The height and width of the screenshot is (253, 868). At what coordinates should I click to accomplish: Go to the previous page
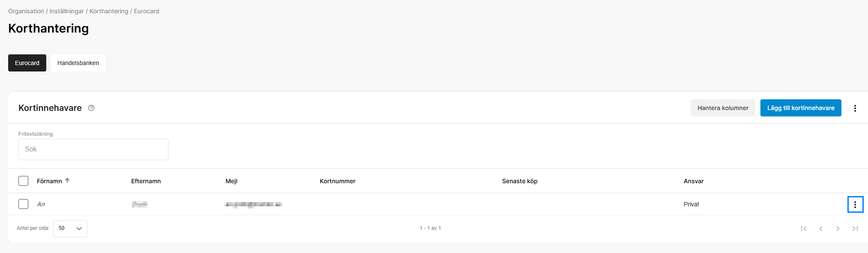[821, 229]
